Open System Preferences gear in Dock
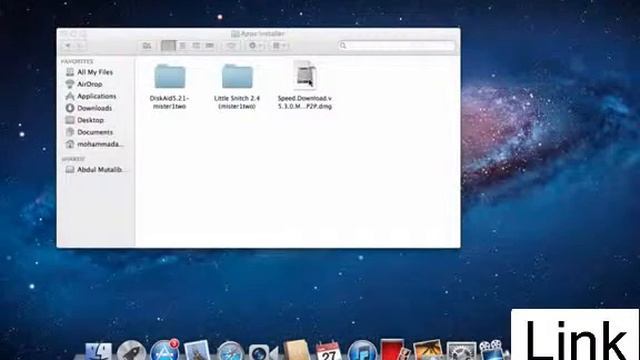This screenshot has width=640, height=360. point(461,351)
